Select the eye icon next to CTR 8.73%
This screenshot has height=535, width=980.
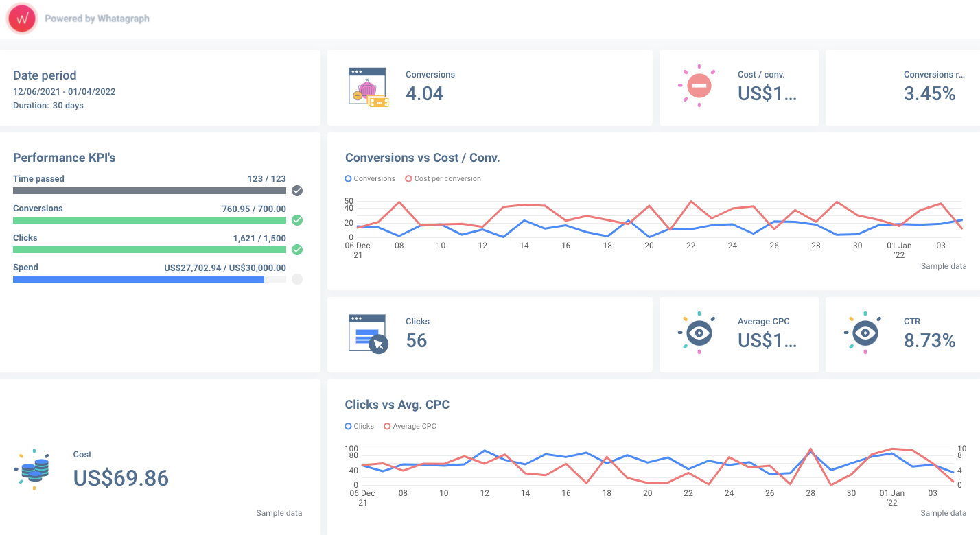(863, 333)
